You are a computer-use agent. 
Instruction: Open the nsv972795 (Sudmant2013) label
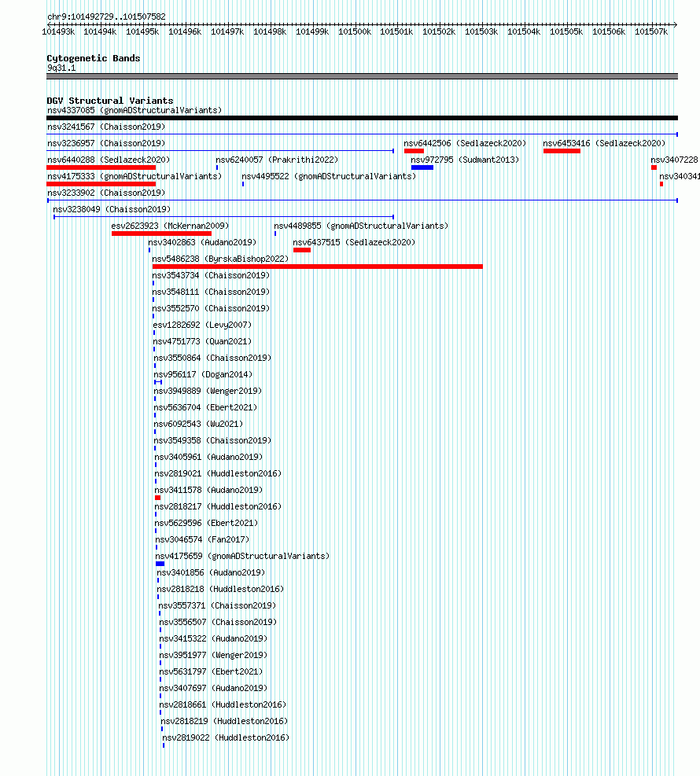tap(465, 160)
